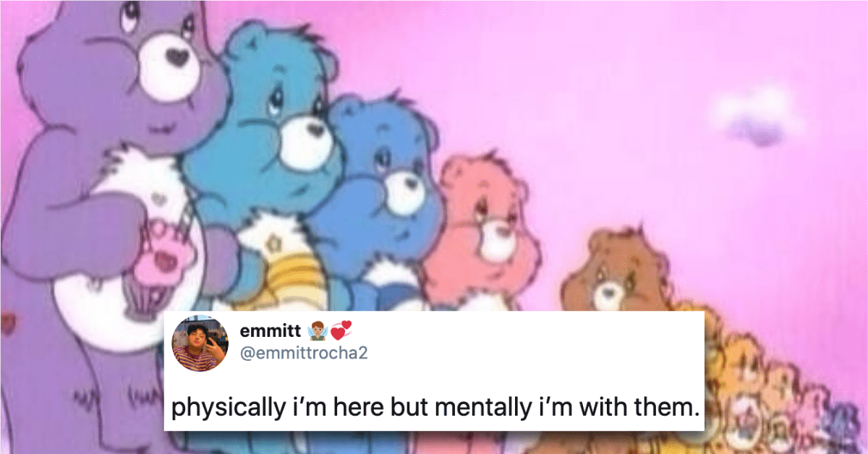Click the purple bear's upward-looking eye
The image size is (868, 454).
point(129,18)
